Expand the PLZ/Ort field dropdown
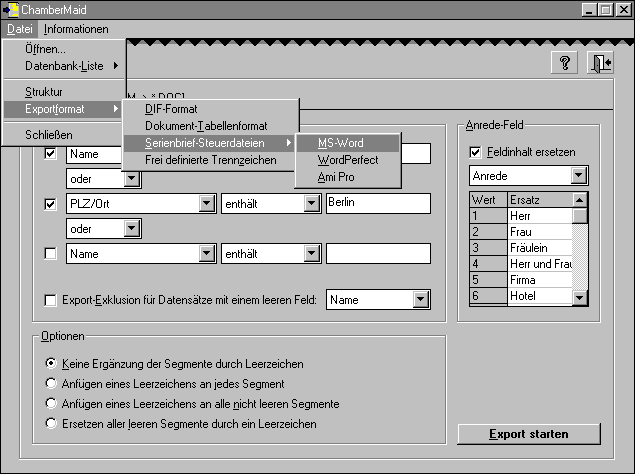The image size is (635, 474). 206,204
